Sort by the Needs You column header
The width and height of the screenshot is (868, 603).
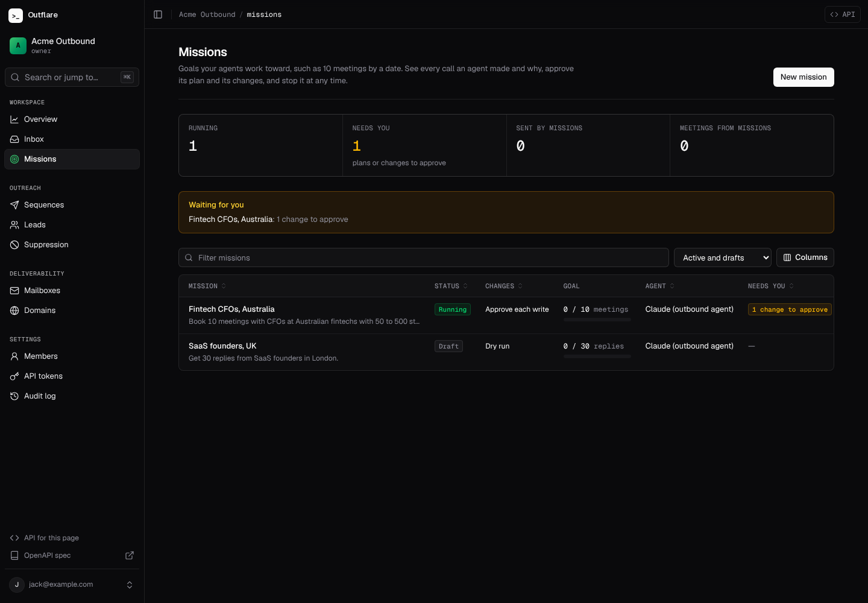point(771,286)
